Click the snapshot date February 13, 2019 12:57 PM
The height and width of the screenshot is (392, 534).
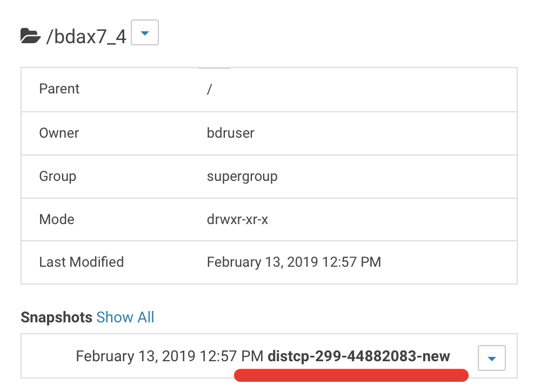pos(169,356)
